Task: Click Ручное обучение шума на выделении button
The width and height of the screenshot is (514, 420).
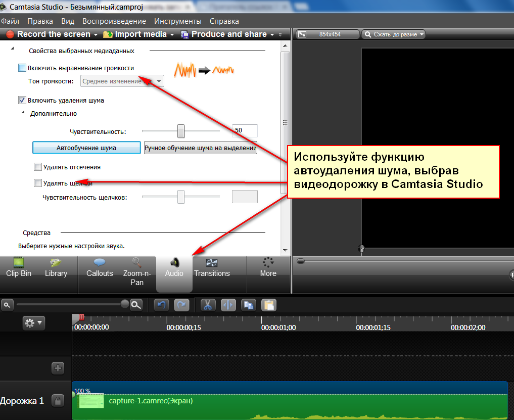Action: click(x=200, y=148)
